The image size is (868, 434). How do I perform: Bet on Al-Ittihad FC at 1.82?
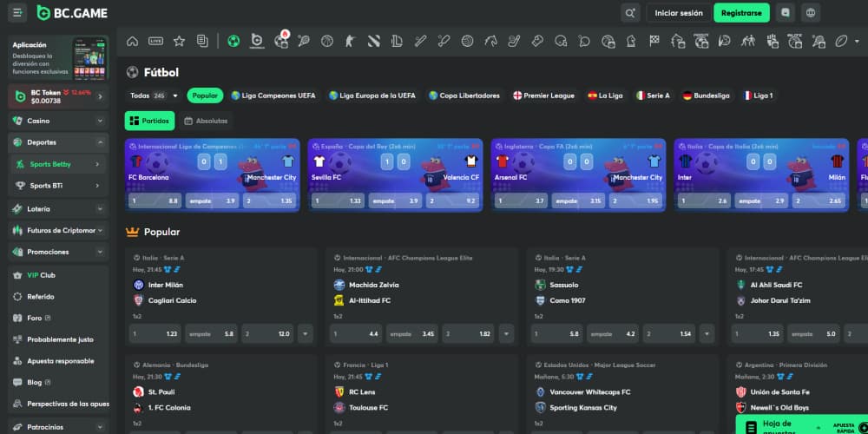pyautogui.click(x=468, y=334)
